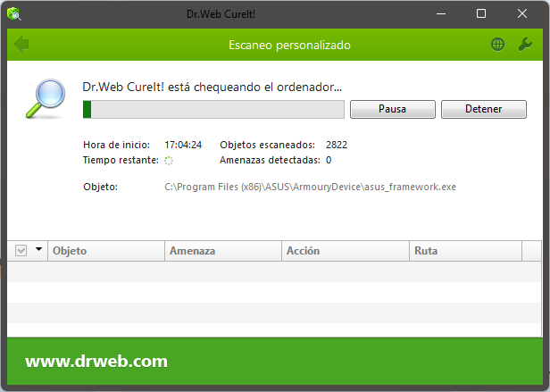
Task: Click the green back arrow icon
Action: (x=21, y=45)
